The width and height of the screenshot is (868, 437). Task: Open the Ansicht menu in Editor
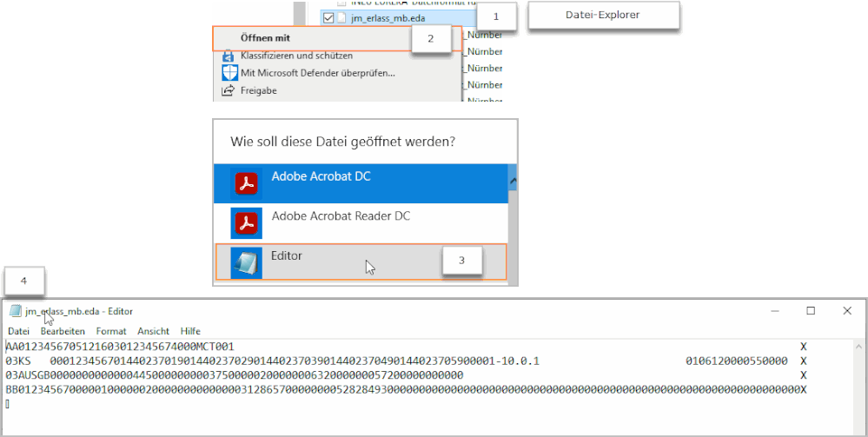[x=153, y=331]
